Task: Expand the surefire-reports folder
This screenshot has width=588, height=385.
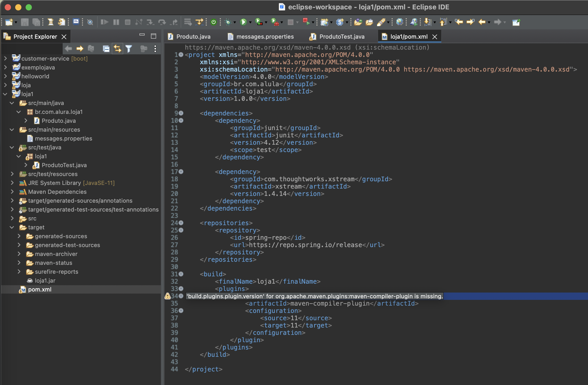Action: (x=19, y=272)
